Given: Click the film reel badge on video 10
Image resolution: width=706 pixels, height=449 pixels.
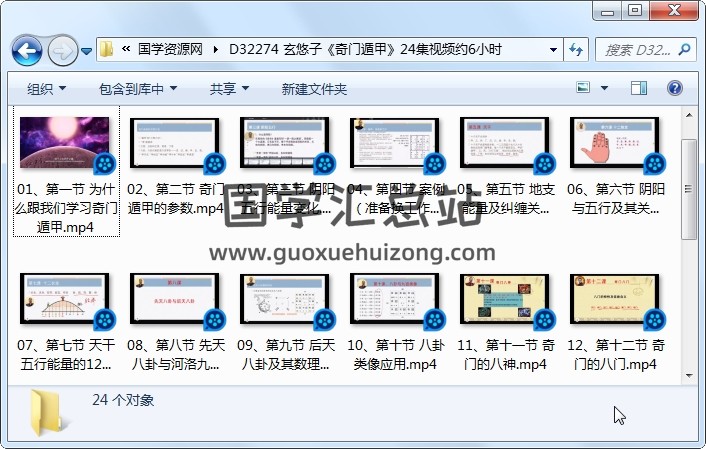Looking at the screenshot, I should [434, 320].
